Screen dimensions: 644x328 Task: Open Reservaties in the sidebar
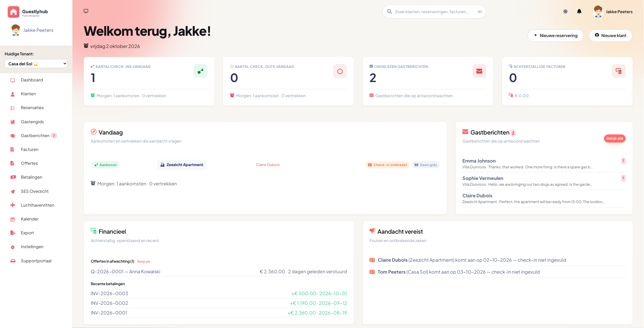(x=32, y=108)
